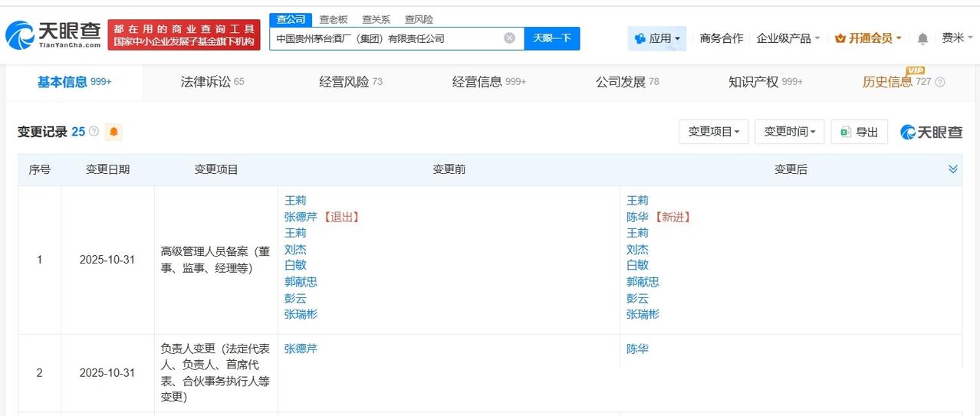Select the 查风险 search tab

coord(419,19)
